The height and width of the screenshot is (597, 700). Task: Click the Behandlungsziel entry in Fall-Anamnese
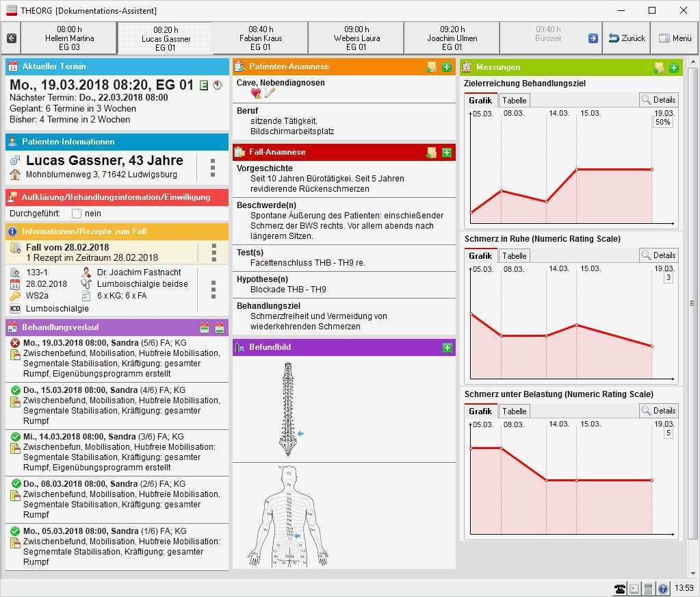[343, 316]
